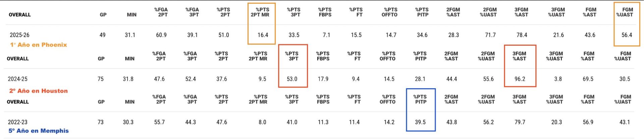This screenshot has width=644, height=140.
Task: Sort by %PTS 2PT MR in top table
Action: pyautogui.click(x=260, y=12)
